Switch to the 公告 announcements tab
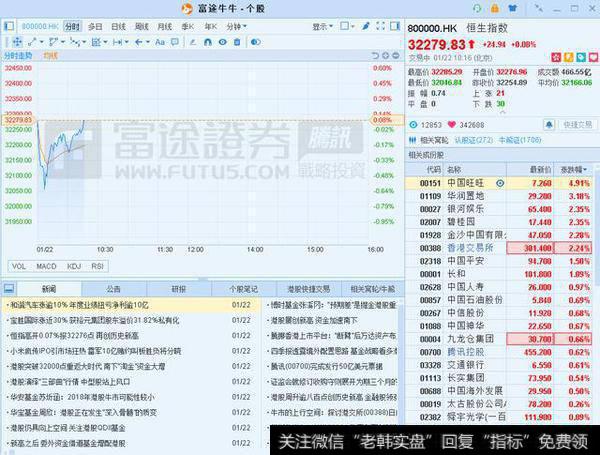This screenshot has height=455, width=600. click(x=114, y=288)
